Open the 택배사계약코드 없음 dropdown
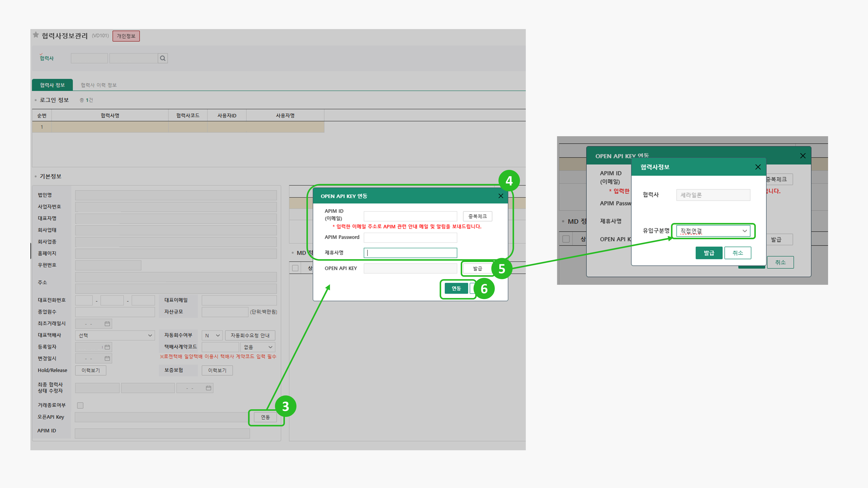 point(257,347)
